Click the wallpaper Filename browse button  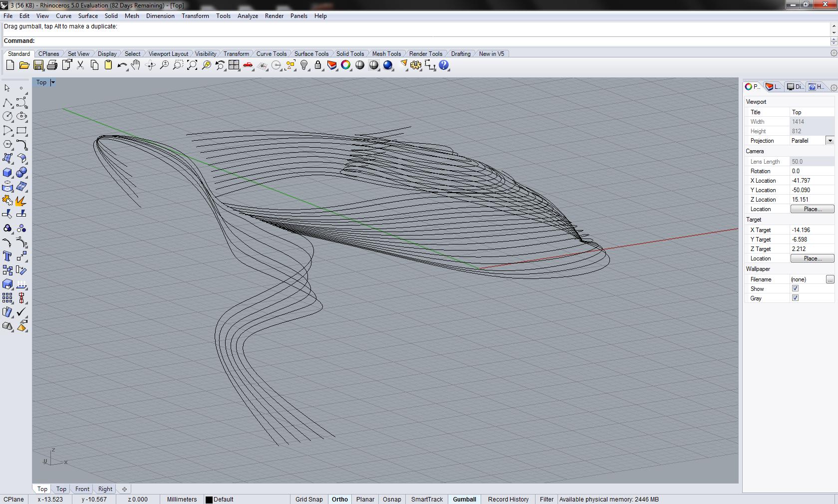click(830, 279)
